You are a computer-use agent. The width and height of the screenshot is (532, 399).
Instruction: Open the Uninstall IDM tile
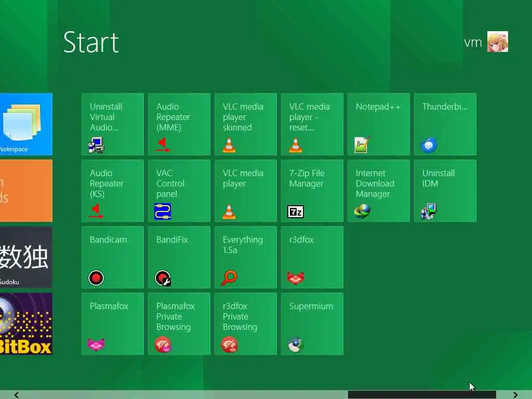coord(445,191)
